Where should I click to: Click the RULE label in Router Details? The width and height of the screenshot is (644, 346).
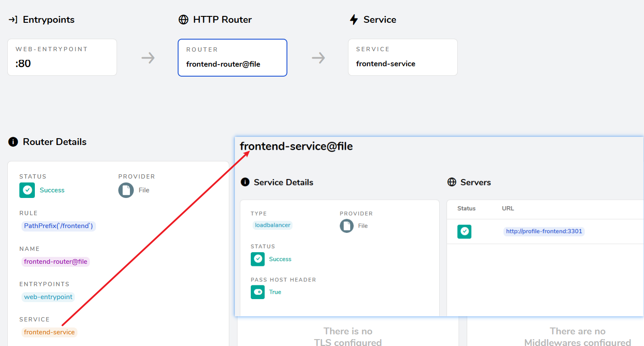pyautogui.click(x=28, y=213)
